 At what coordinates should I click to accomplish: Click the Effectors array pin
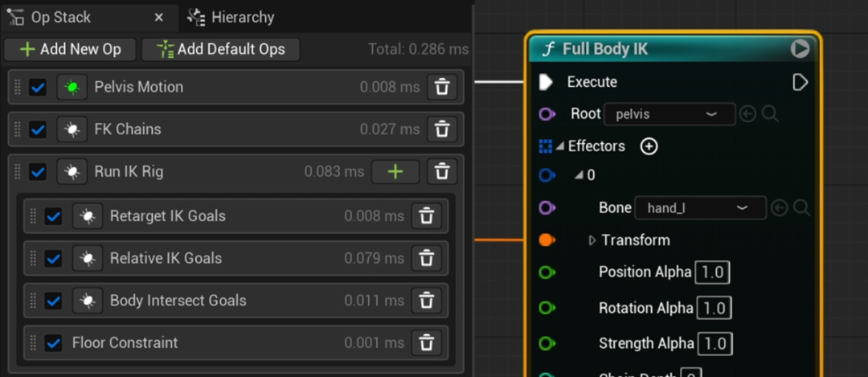[x=546, y=147]
